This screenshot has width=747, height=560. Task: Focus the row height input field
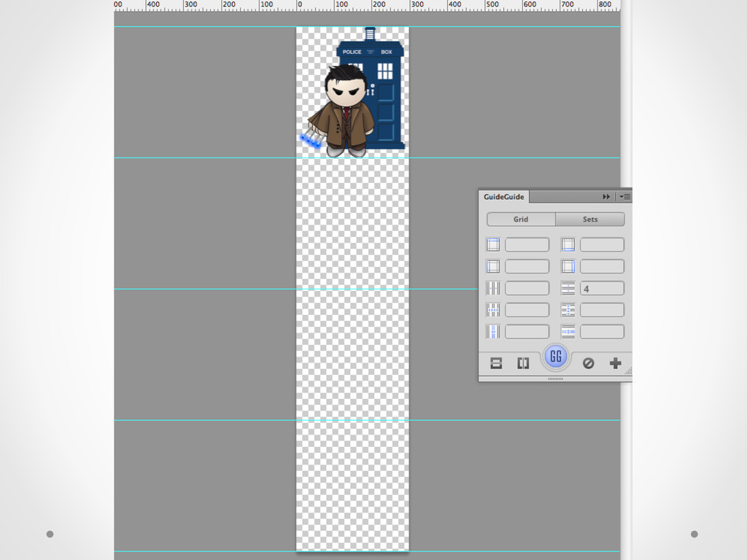click(x=602, y=310)
